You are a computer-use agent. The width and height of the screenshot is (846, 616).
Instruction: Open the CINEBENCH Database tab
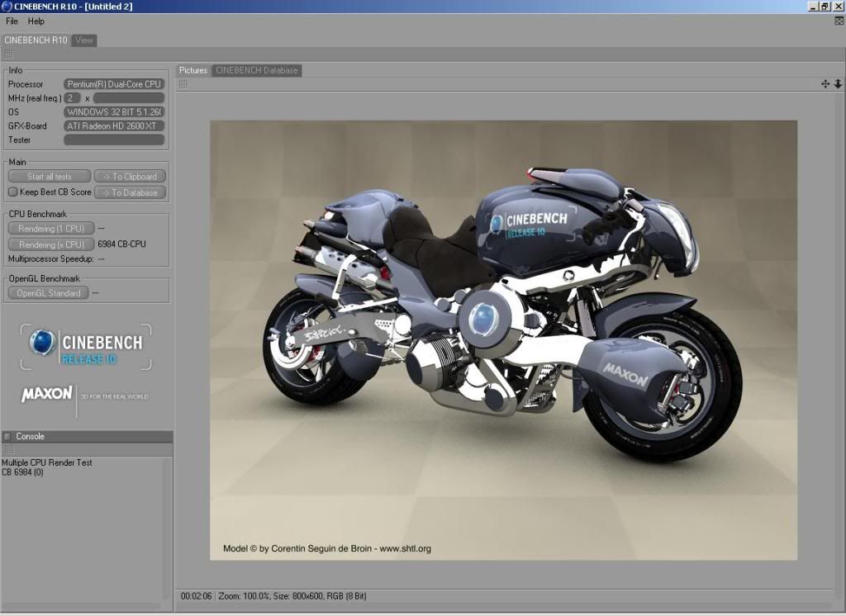point(257,70)
